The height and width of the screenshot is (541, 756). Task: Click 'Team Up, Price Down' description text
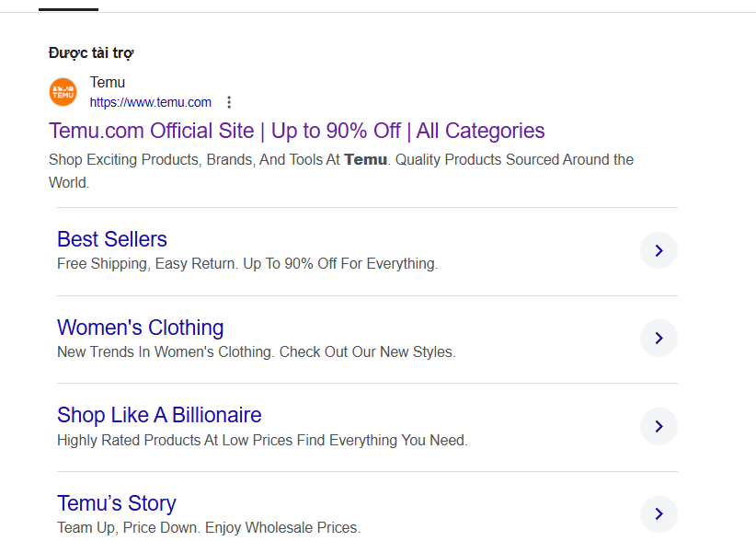coord(208,528)
